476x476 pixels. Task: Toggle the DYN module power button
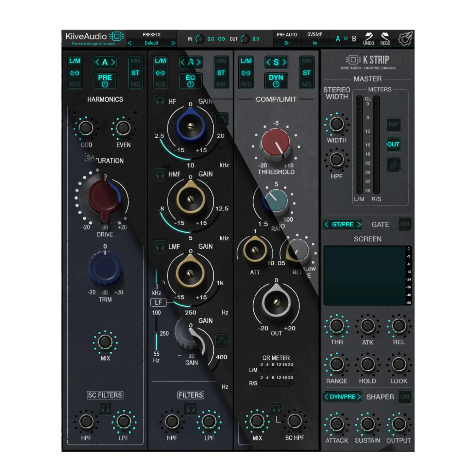(276, 81)
